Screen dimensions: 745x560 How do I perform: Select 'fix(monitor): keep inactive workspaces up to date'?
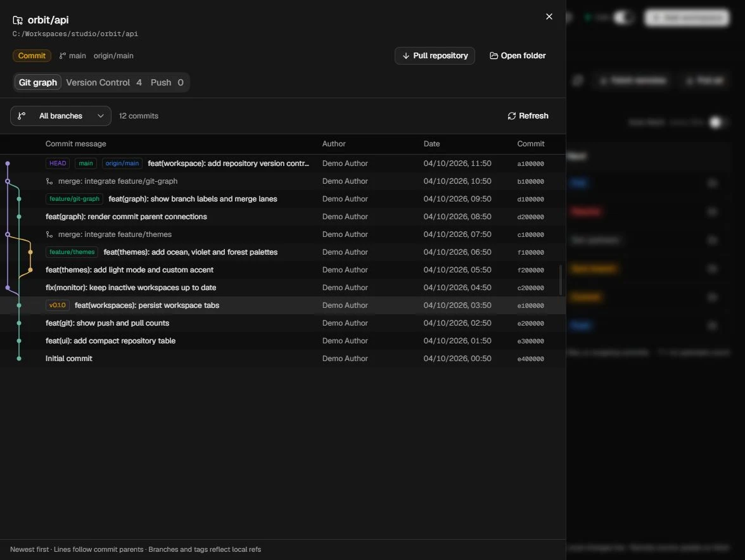[x=283, y=288]
